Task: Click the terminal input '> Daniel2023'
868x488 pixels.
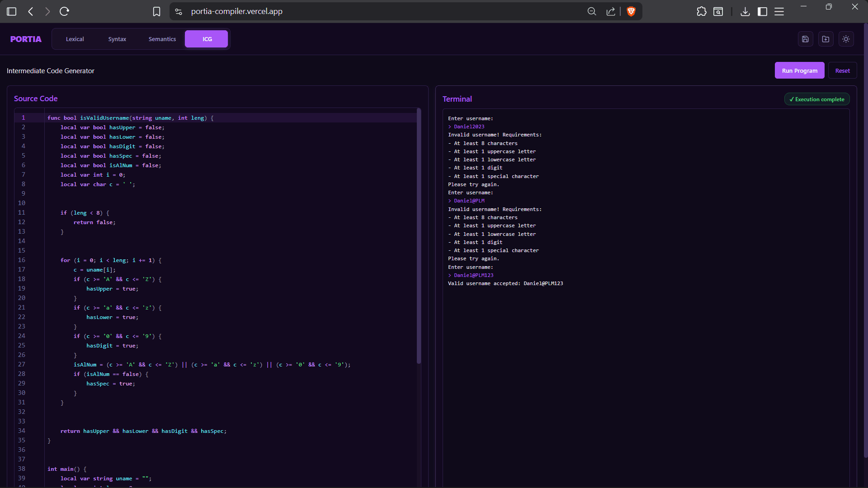Action: 466,127
